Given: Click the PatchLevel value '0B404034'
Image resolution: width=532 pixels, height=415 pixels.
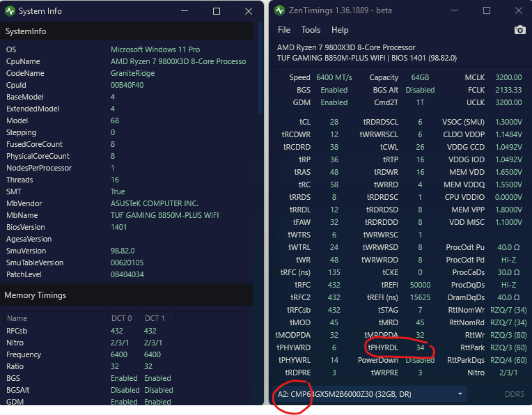Looking at the screenshot, I should point(127,274).
